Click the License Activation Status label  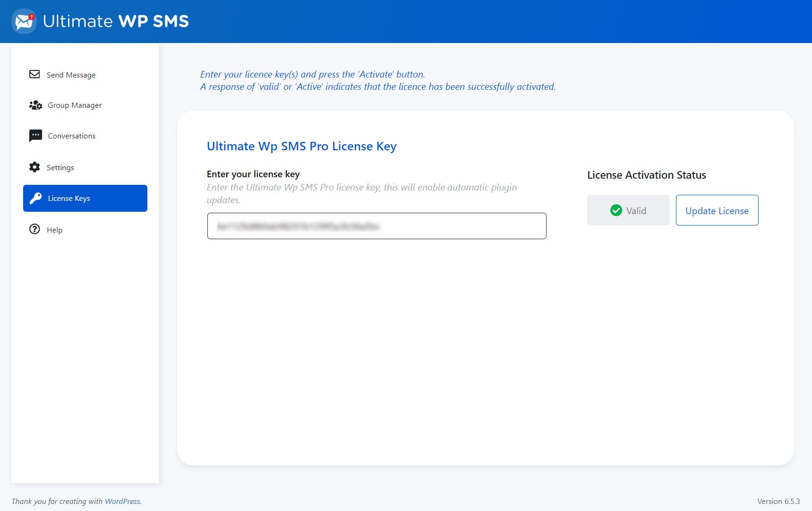point(647,175)
